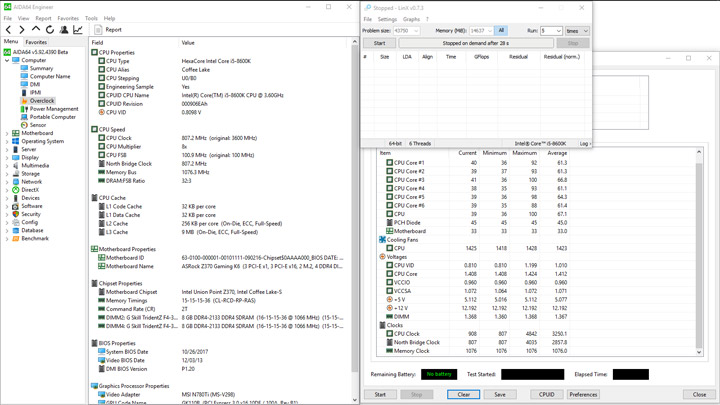Click the user/report wizard icon in toolbar

click(x=64, y=30)
